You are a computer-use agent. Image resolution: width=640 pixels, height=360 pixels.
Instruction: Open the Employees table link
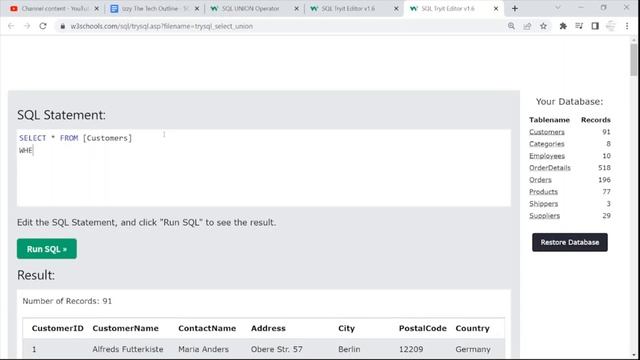tap(547, 156)
